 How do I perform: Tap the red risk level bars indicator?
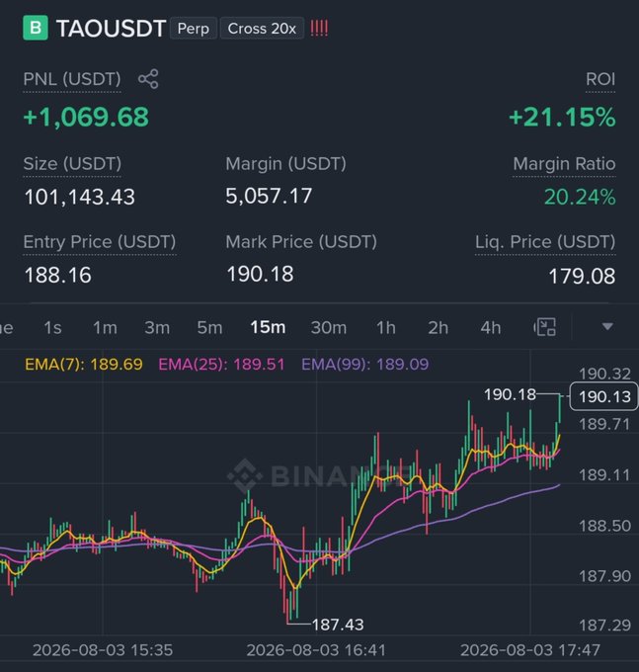click(319, 29)
